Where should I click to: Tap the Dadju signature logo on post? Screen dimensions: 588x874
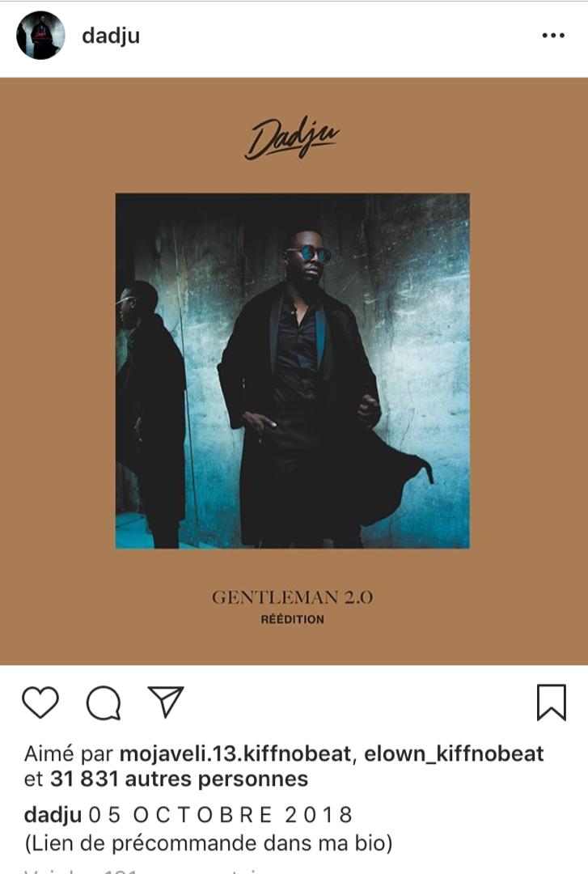(x=291, y=138)
